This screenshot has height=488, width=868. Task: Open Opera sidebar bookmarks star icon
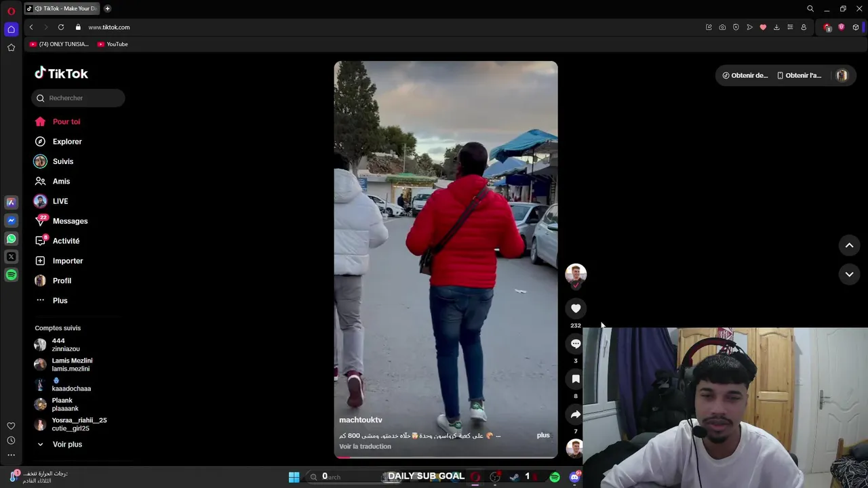[11, 47]
